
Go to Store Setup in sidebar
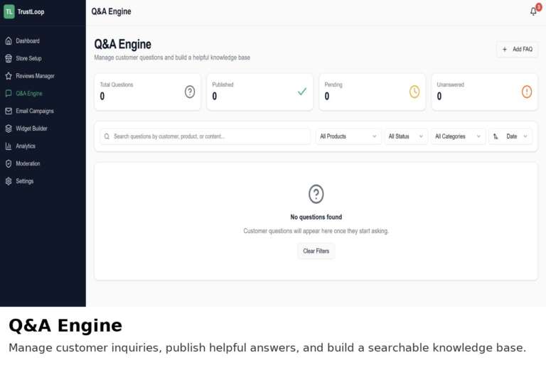click(28, 58)
